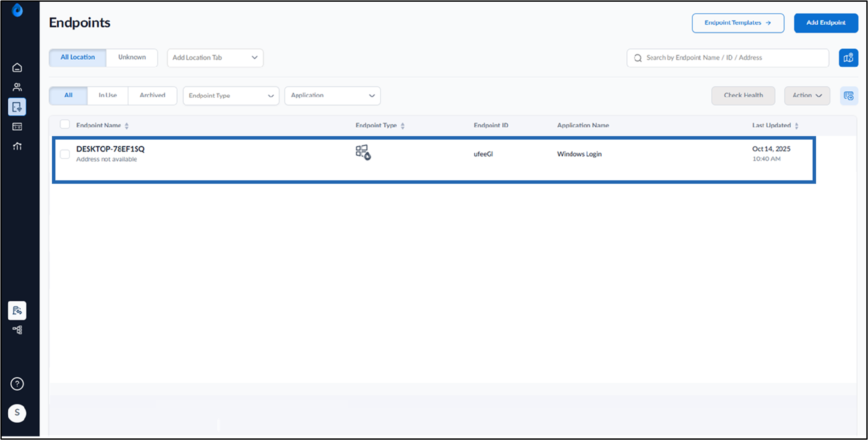
Task: Click the search magnifier icon
Action: click(638, 58)
